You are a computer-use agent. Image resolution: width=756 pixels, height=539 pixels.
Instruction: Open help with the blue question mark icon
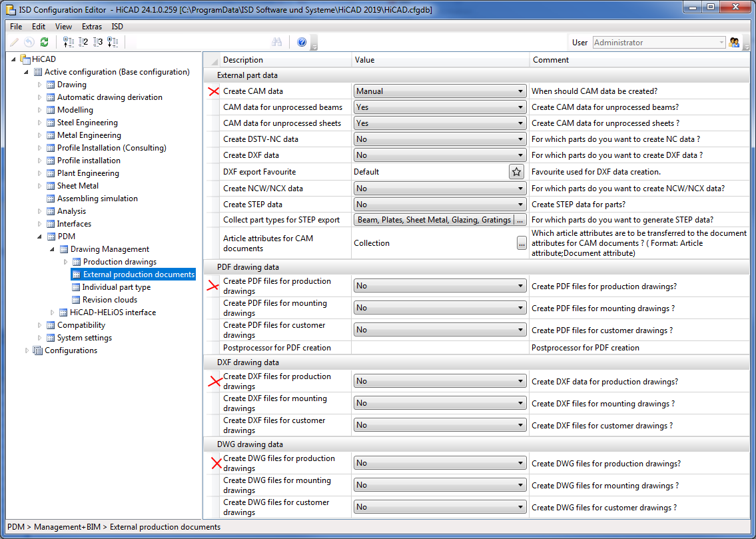click(x=302, y=42)
